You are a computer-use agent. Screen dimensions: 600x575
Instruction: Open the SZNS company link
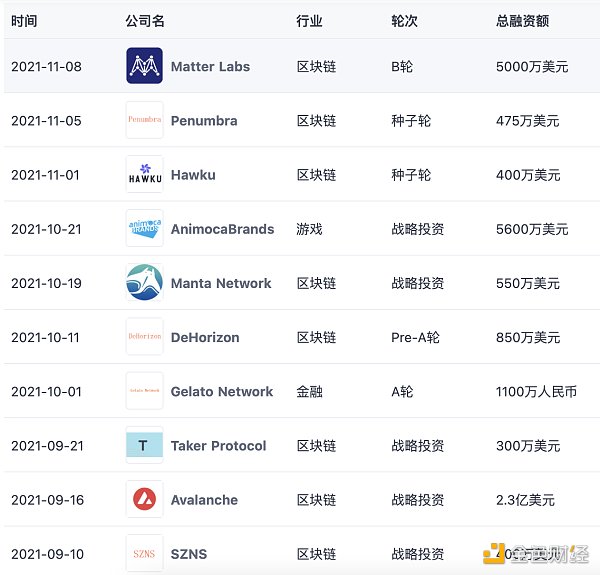point(189,554)
